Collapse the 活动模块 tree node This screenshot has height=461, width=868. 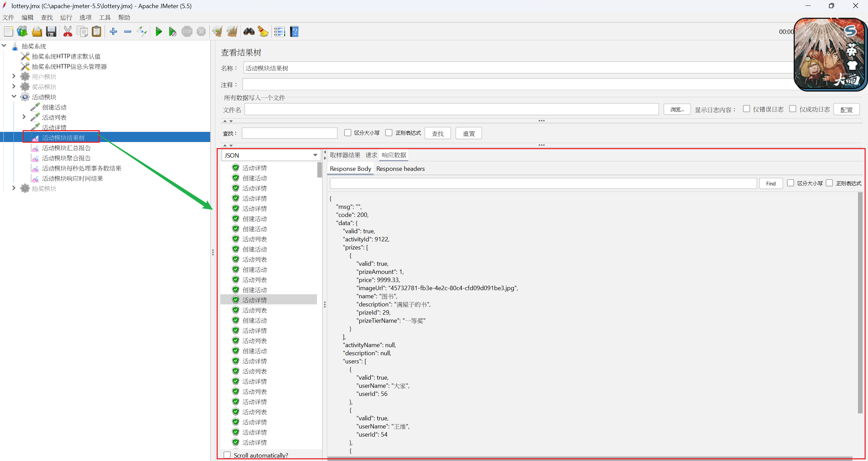click(x=14, y=97)
